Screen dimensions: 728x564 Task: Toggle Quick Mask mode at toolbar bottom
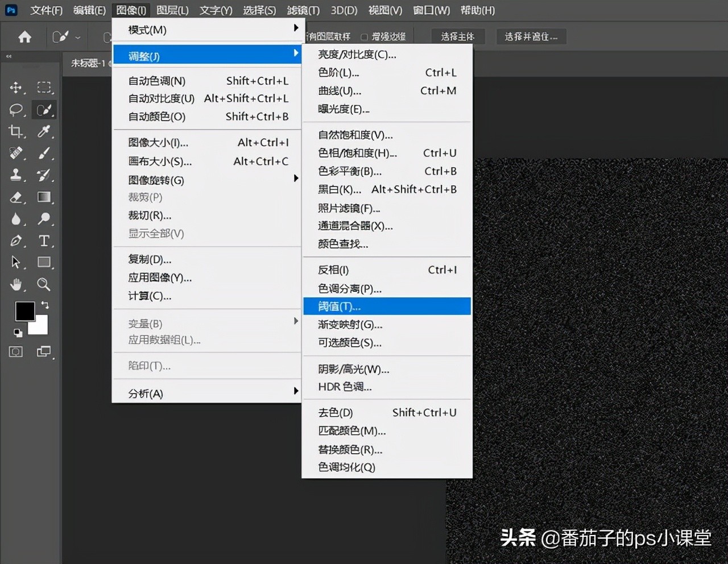15,351
